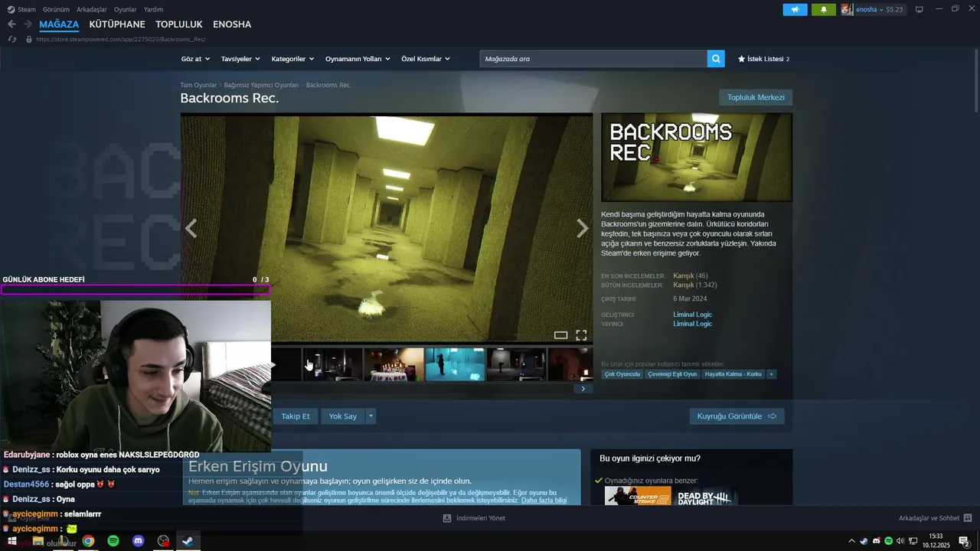Click the Yok Say button

pyautogui.click(x=343, y=416)
